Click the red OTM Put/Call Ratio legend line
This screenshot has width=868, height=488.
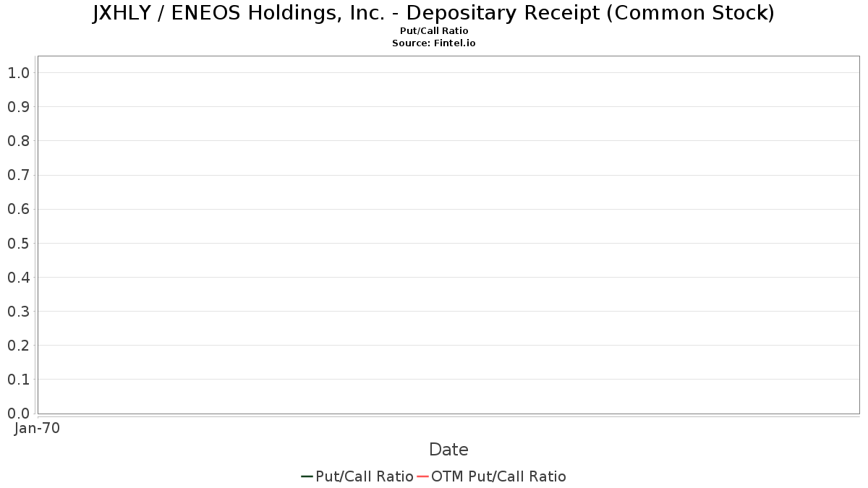[423, 476]
